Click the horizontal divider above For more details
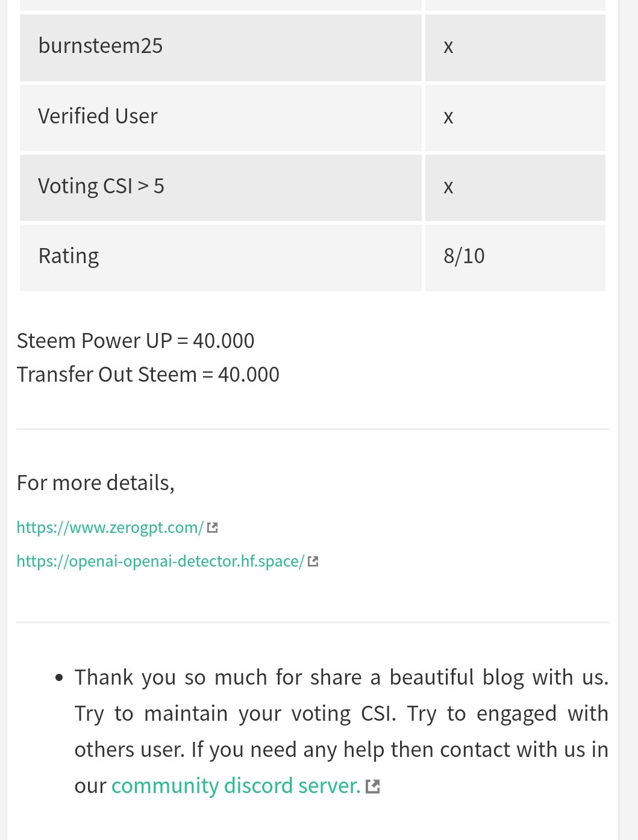 313,429
